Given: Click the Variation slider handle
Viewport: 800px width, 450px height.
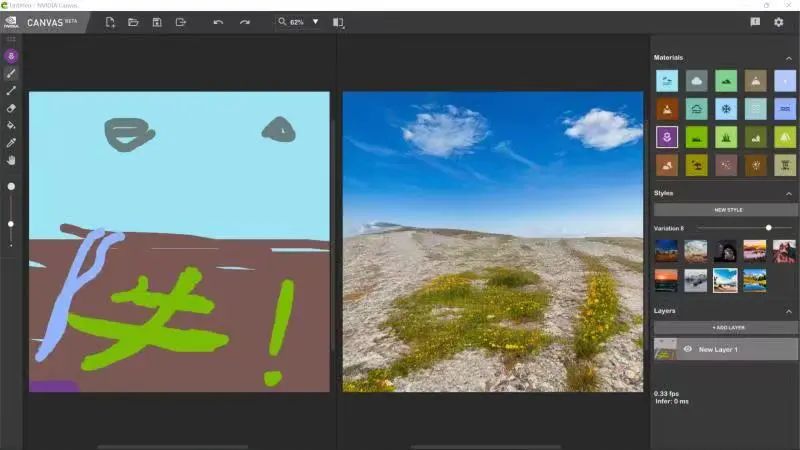Looking at the screenshot, I should [768, 228].
